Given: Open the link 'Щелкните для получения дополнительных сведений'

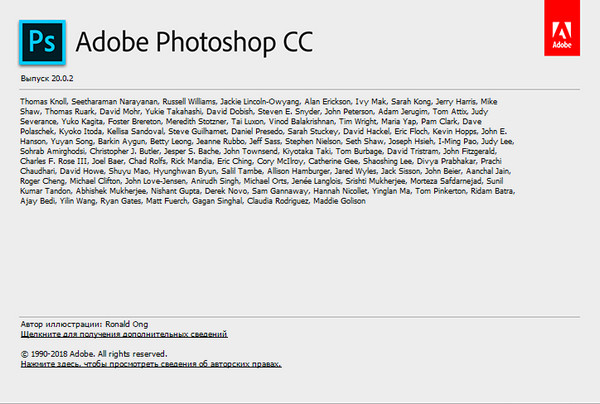Looking at the screenshot, I should (x=124, y=334).
